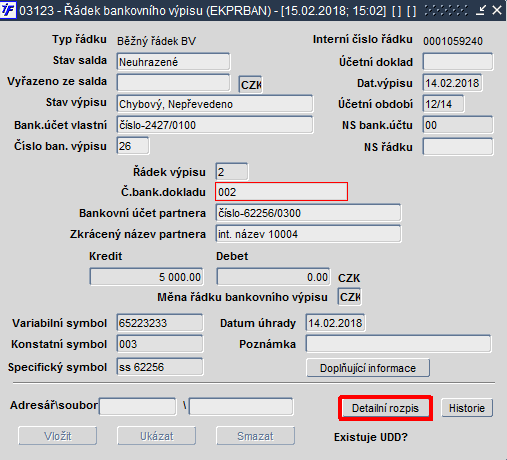Click the Specifický symbol field
Image resolution: width=507 pixels, height=460 pixels.
(160, 367)
